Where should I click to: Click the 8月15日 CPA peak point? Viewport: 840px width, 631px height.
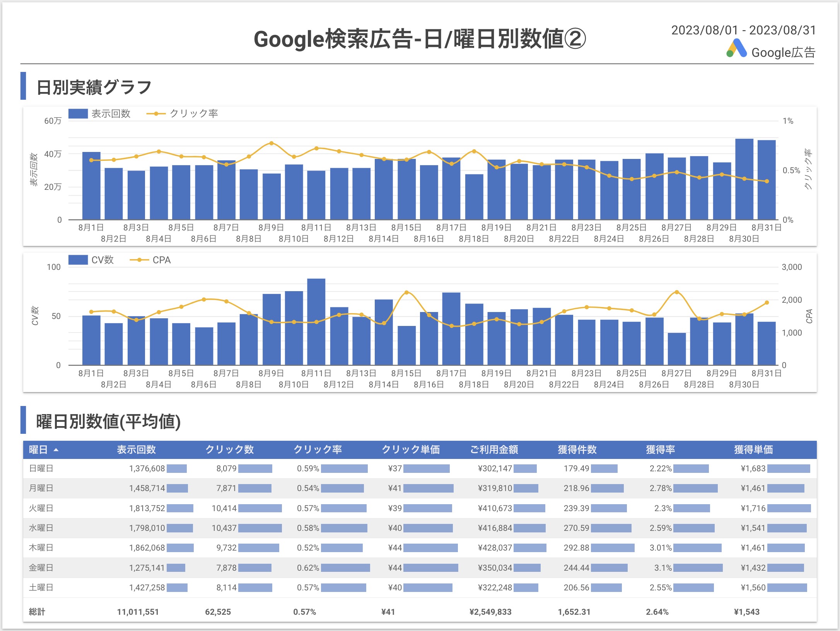[406, 292]
